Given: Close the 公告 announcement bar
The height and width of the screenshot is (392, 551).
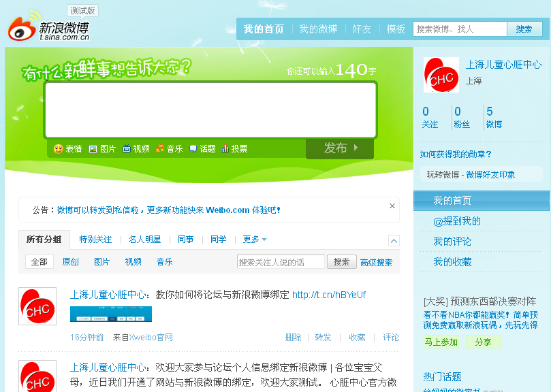Looking at the screenshot, I should pos(392,206).
